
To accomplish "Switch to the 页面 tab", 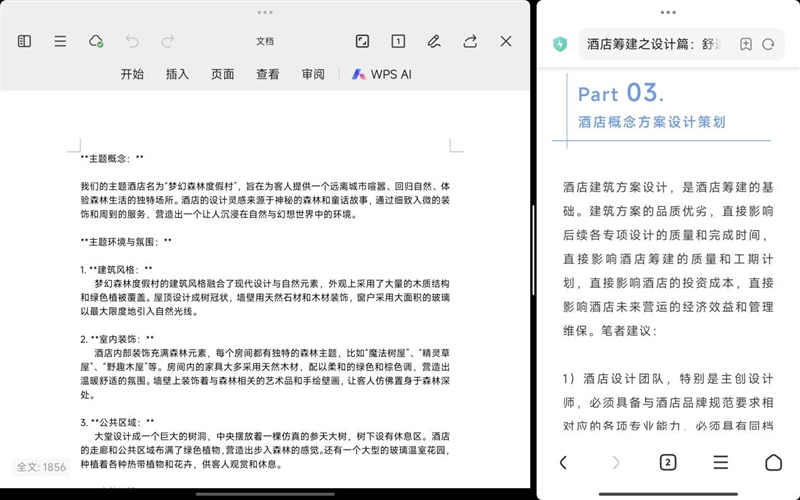I will click(x=222, y=74).
